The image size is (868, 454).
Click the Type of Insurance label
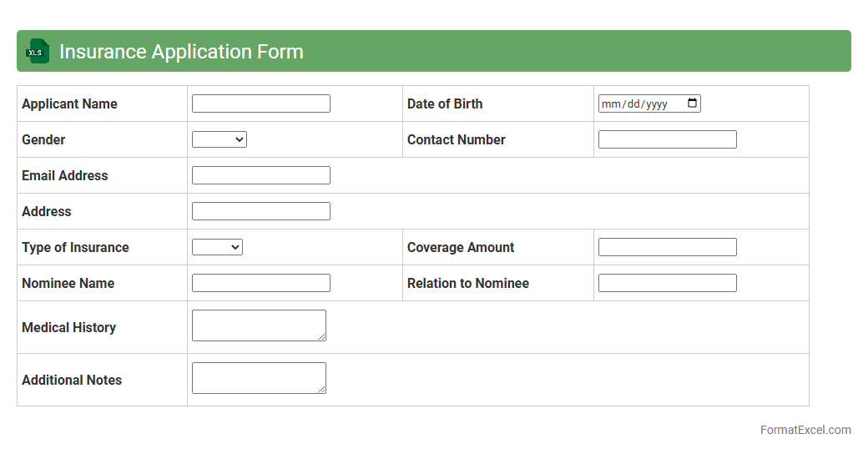(x=75, y=247)
